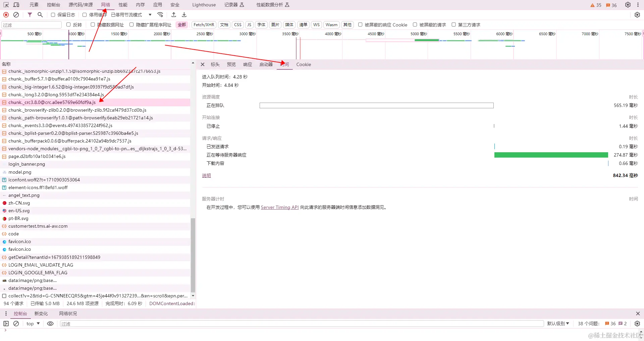Open console settings gear in the drawer
Viewport: 644px width, 341px height.
tap(637, 324)
